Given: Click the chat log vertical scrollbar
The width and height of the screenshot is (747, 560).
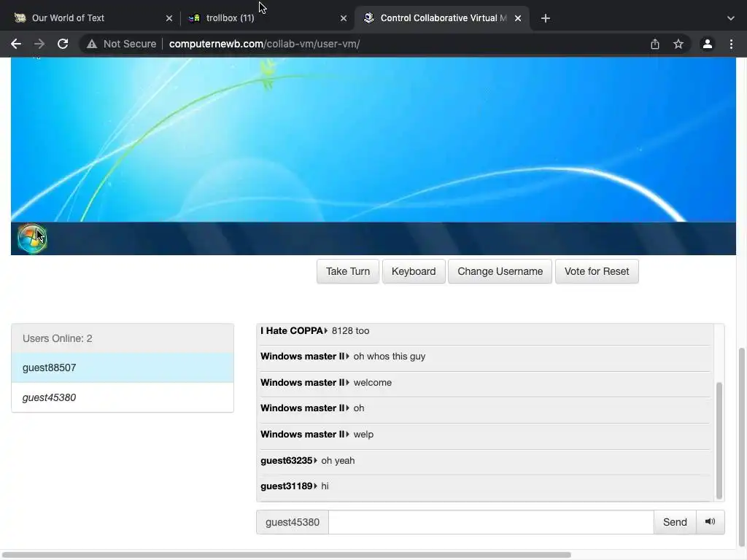Looking at the screenshot, I should [x=719, y=440].
